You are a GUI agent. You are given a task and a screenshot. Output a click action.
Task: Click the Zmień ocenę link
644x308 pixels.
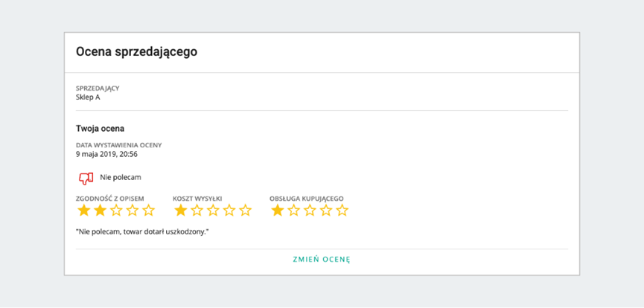(321, 260)
